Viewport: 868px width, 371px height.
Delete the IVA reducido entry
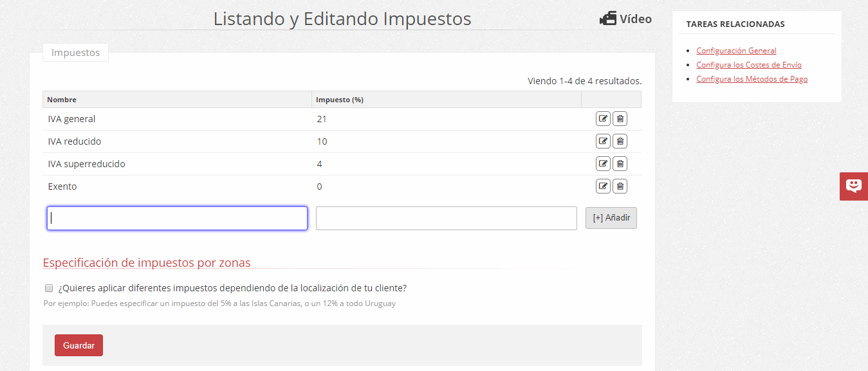tap(620, 141)
